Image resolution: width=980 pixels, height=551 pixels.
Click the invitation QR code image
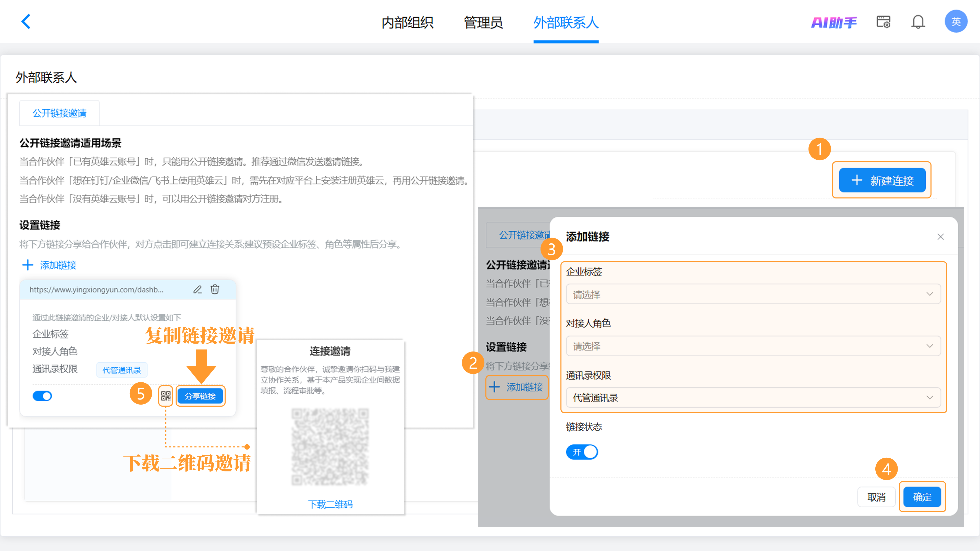pyautogui.click(x=330, y=446)
